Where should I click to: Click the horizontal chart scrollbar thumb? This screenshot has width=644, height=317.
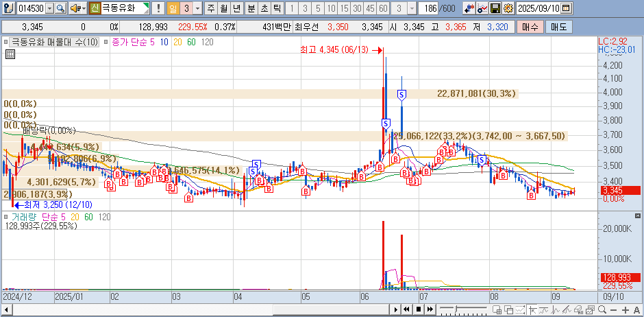(x=331, y=309)
